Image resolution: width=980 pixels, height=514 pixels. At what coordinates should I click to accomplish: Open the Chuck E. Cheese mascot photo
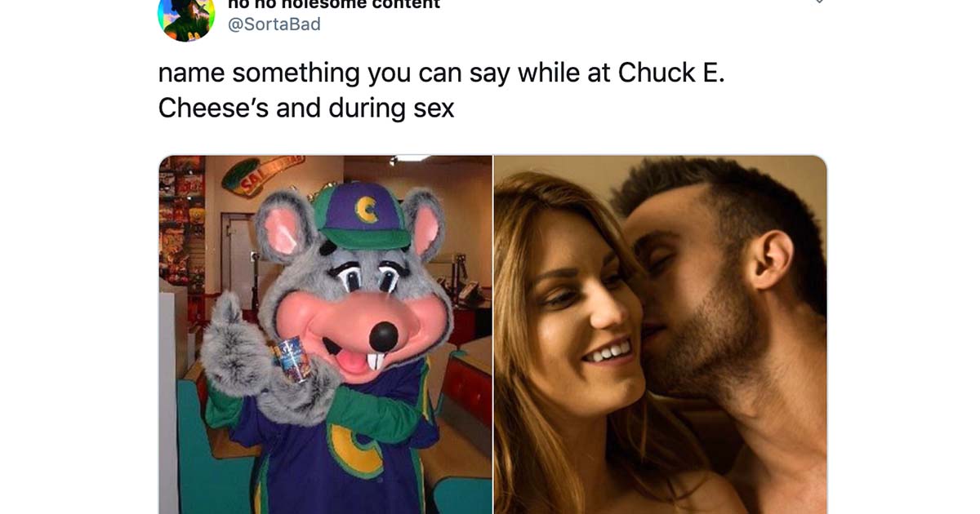[x=325, y=335]
